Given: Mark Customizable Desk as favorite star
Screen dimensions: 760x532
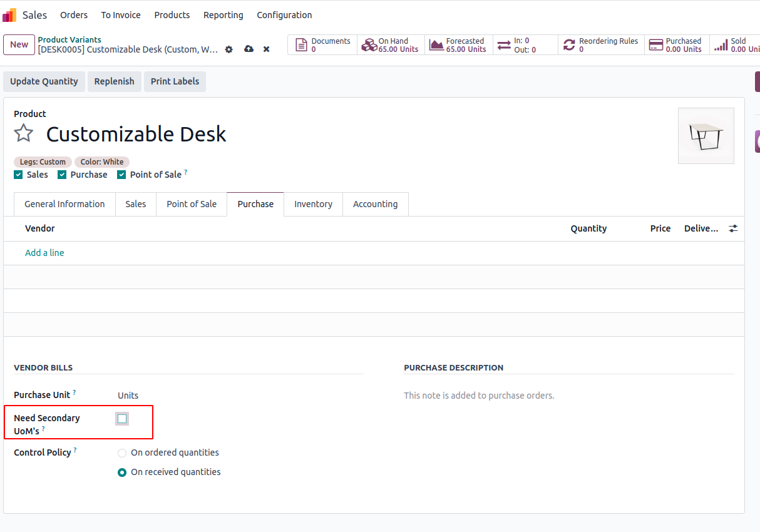Looking at the screenshot, I should pyautogui.click(x=24, y=133).
